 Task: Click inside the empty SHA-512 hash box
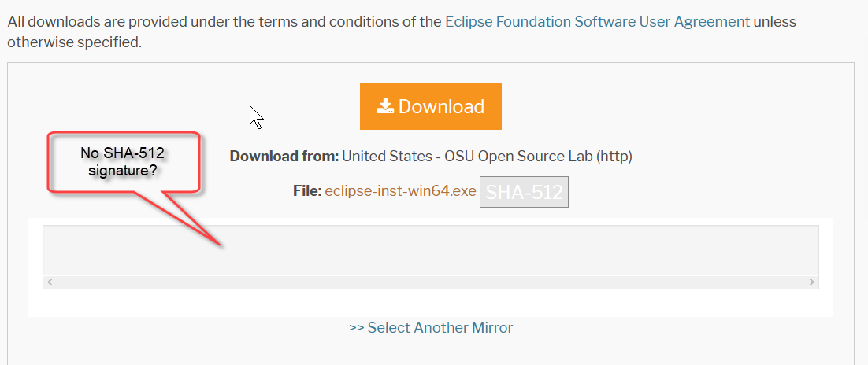[431, 250]
